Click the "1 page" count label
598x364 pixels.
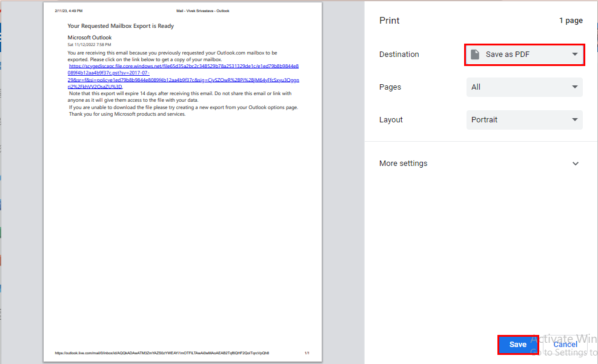(571, 21)
